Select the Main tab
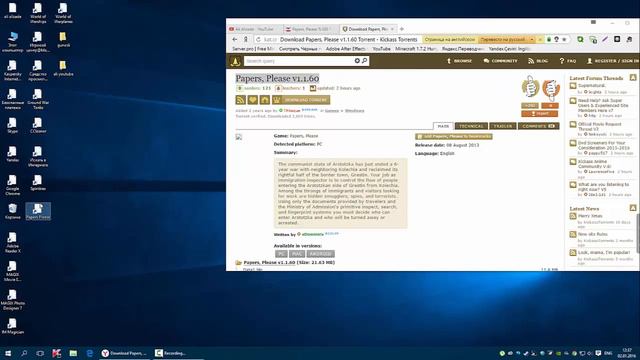Image resolution: width=640 pixels, height=360 pixels. pyautogui.click(x=443, y=126)
